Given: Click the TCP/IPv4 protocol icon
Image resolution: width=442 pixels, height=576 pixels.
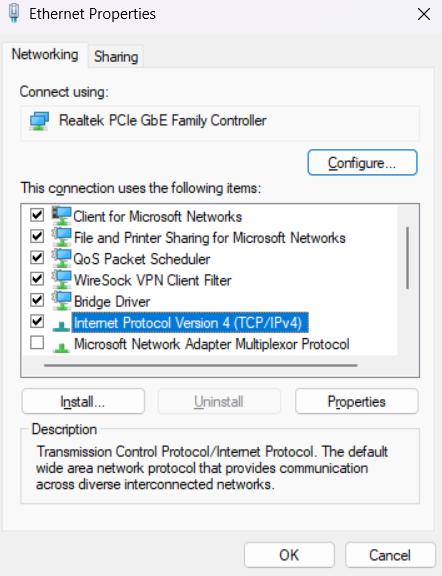Looking at the screenshot, I should point(61,326).
